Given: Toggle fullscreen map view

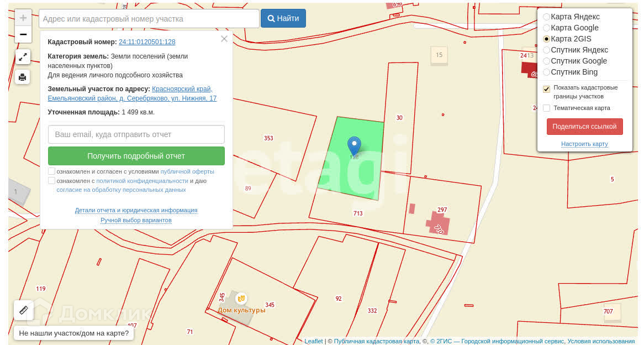Looking at the screenshot, I should (x=23, y=57).
